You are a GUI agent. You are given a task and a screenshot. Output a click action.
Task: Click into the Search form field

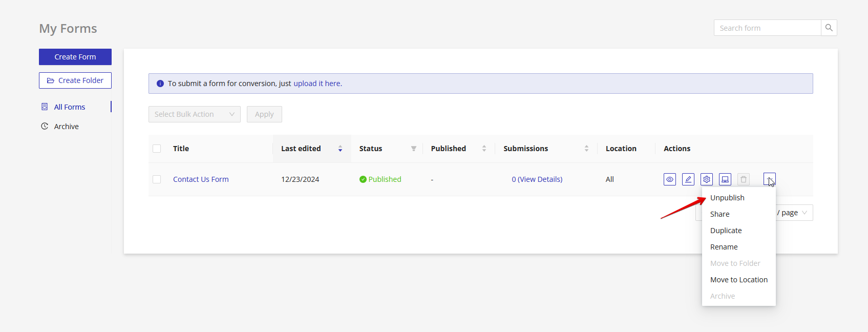767,28
